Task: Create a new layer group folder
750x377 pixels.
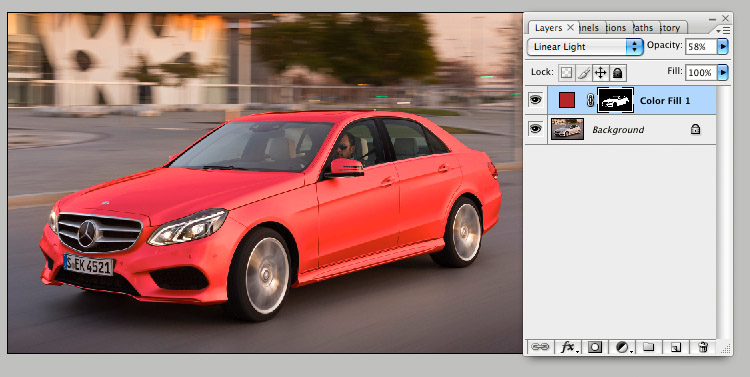Action: [648, 347]
